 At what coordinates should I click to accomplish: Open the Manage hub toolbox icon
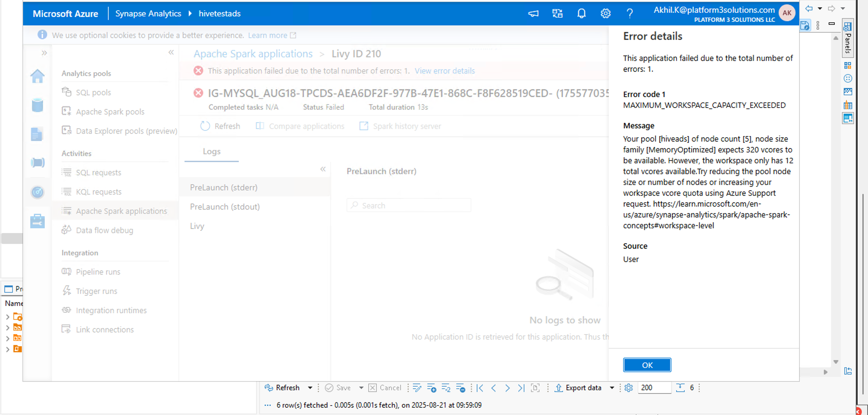(x=37, y=221)
